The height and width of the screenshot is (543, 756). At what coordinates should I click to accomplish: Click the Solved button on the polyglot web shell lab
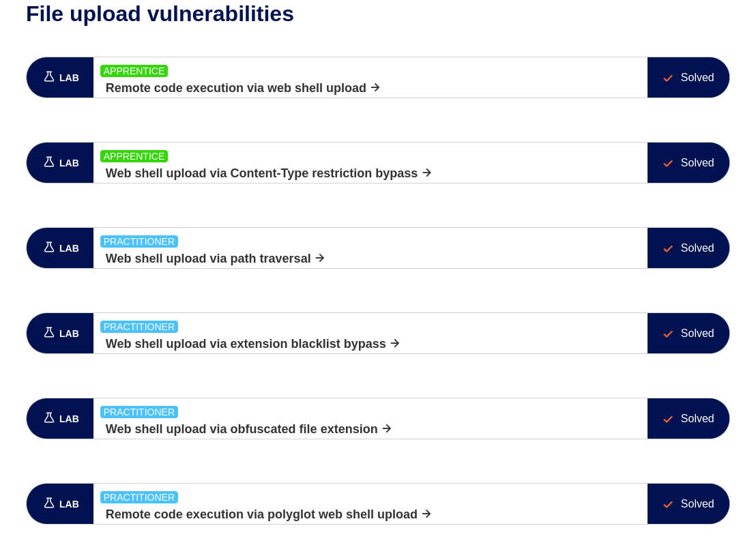tap(688, 503)
